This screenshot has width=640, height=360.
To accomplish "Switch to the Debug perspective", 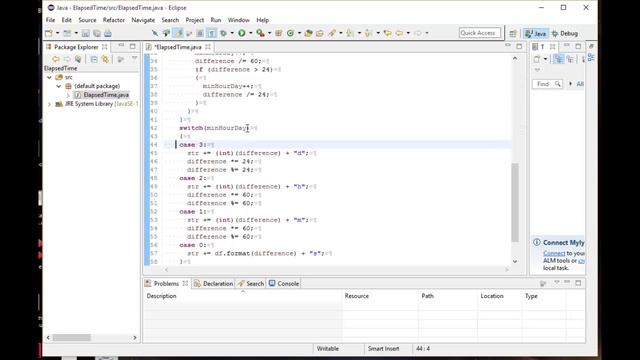I will [565, 33].
